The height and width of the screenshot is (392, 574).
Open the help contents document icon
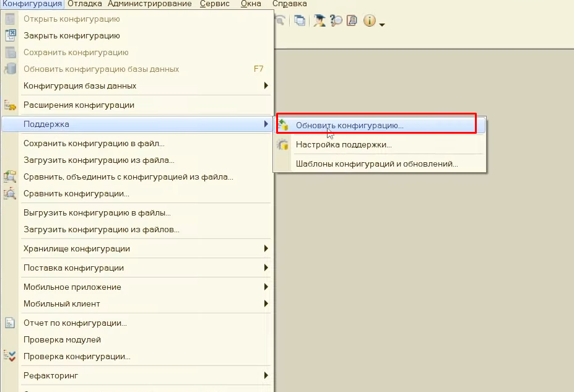(x=352, y=20)
